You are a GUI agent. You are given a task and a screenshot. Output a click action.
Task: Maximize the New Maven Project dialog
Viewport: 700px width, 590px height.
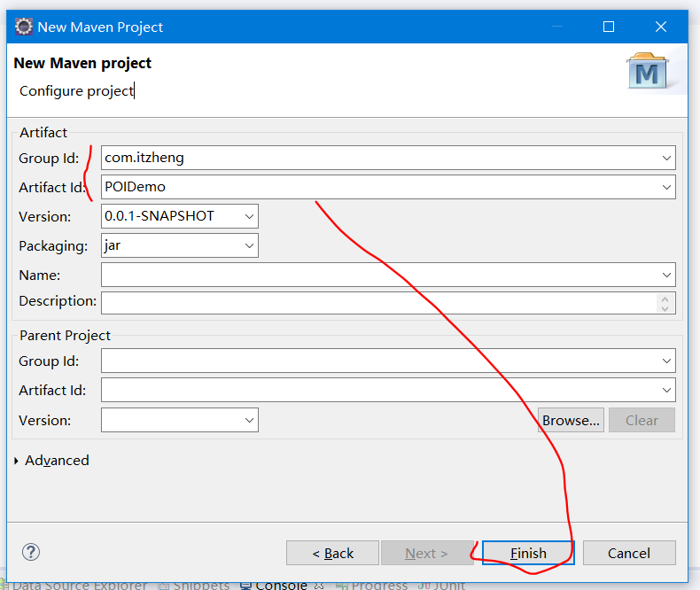click(609, 27)
